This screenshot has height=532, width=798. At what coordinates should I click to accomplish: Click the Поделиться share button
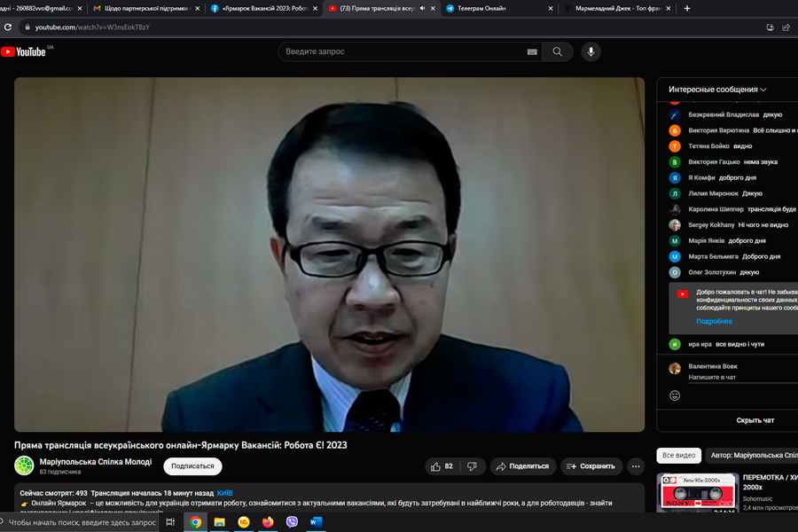(521, 466)
